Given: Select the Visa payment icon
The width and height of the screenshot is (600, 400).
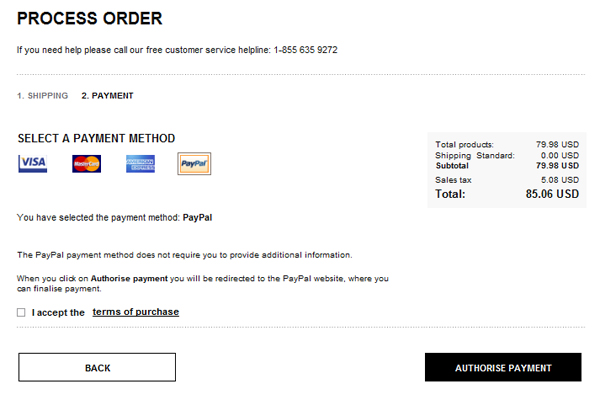Looking at the screenshot, I should [x=32, y=164].
